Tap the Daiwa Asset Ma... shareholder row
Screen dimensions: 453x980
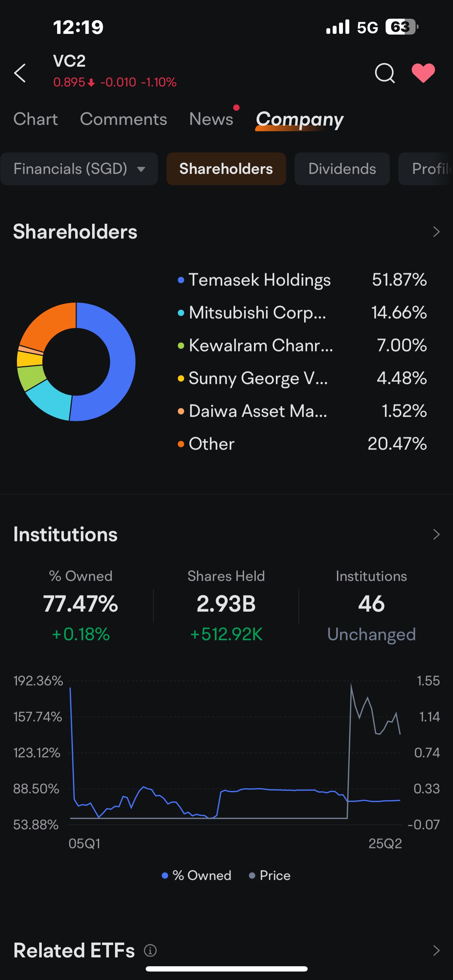302,411
